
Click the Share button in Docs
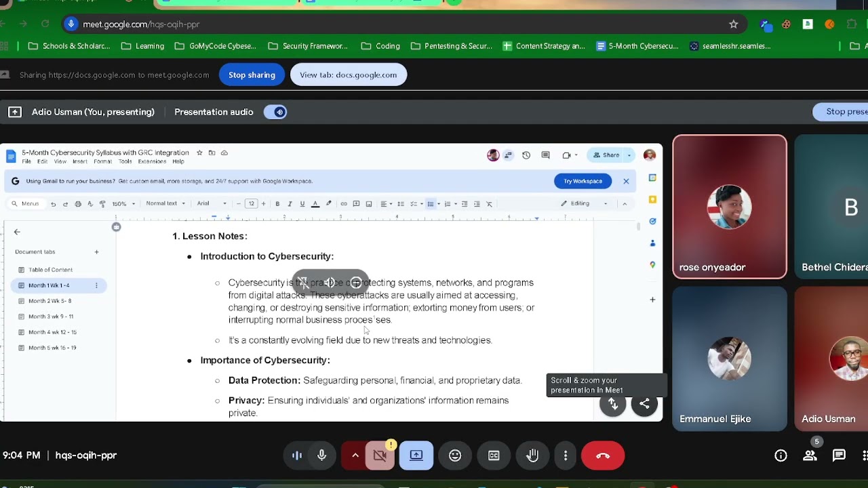tap(606, 155)
